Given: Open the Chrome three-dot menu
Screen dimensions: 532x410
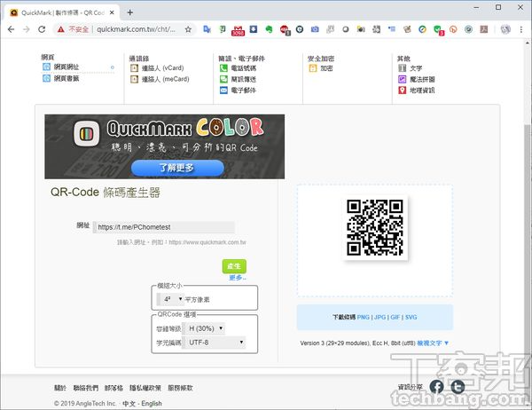Looking at the screenshot, I should (x=521, y=29).
